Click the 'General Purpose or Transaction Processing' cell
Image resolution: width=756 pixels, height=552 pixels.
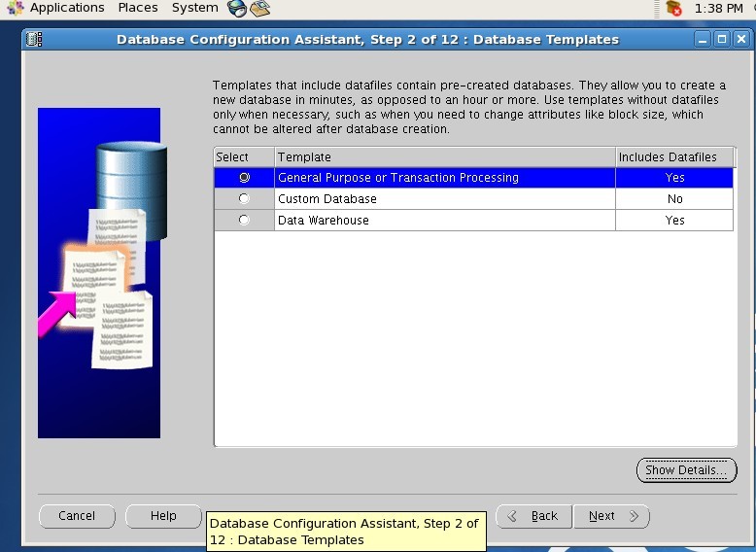[445, 178]
